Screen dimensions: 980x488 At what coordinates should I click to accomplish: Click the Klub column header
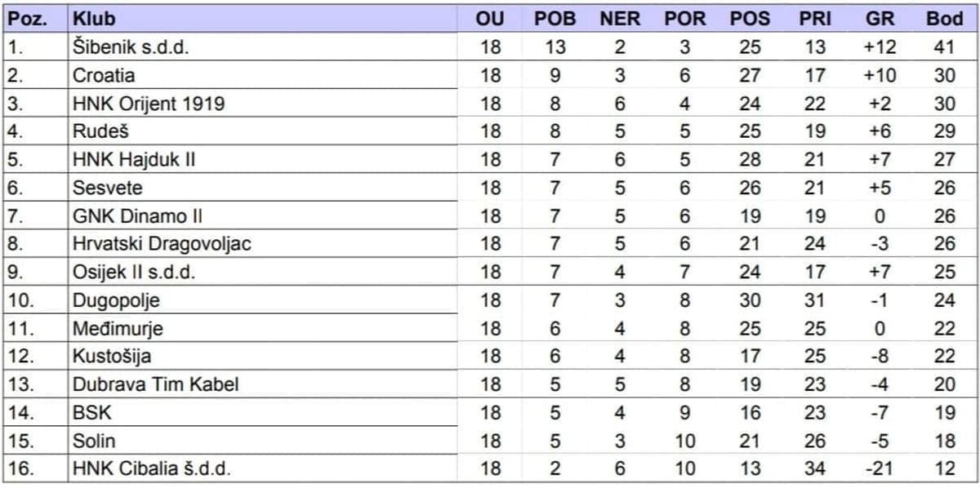94,19
